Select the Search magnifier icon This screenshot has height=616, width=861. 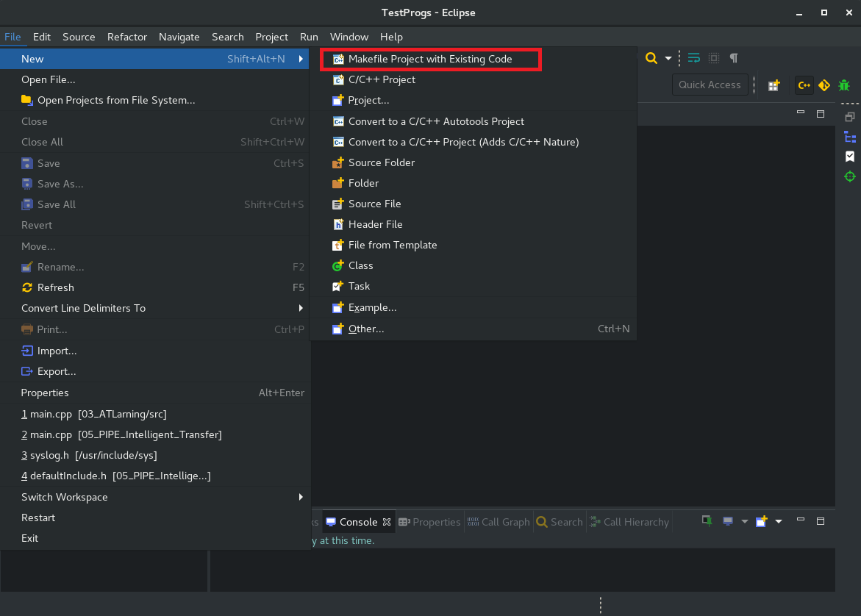tap(651, 58)
